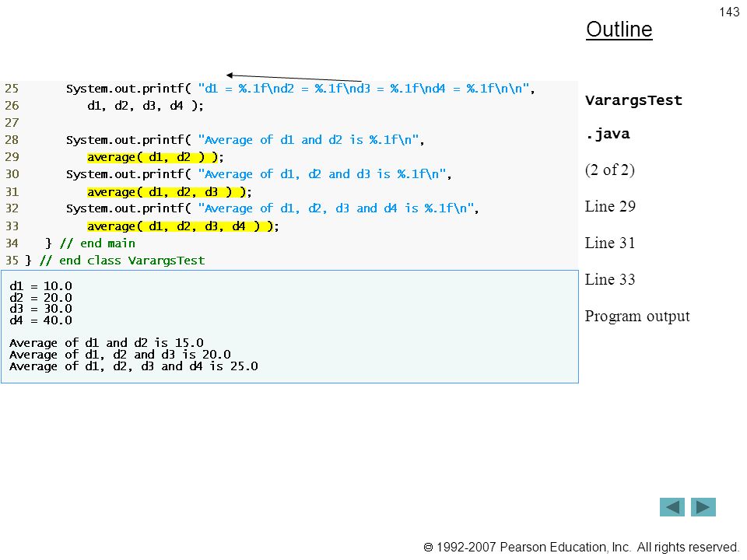Click the format string starting with "d1 = %.1f"

point(363,89)
